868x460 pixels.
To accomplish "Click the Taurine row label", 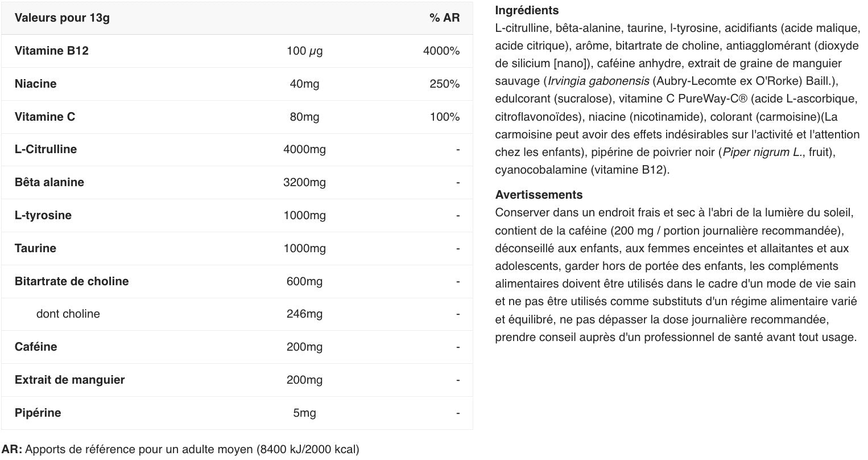I will pos(36,248).
